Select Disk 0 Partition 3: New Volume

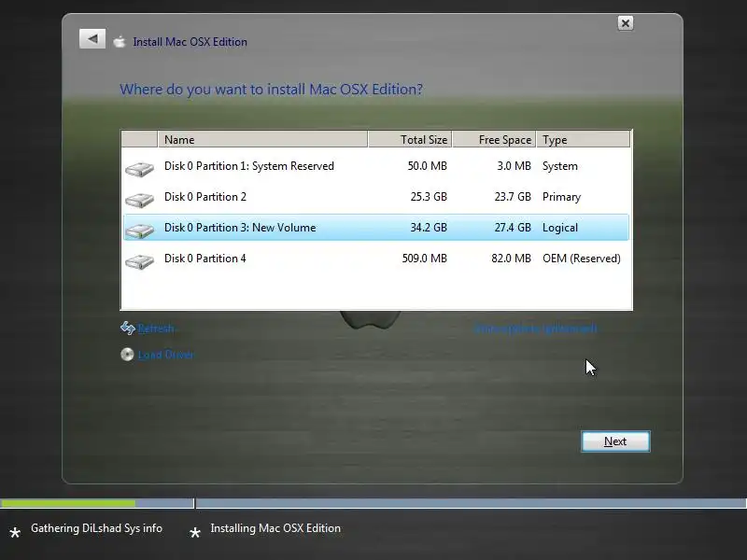pos(240,228)
